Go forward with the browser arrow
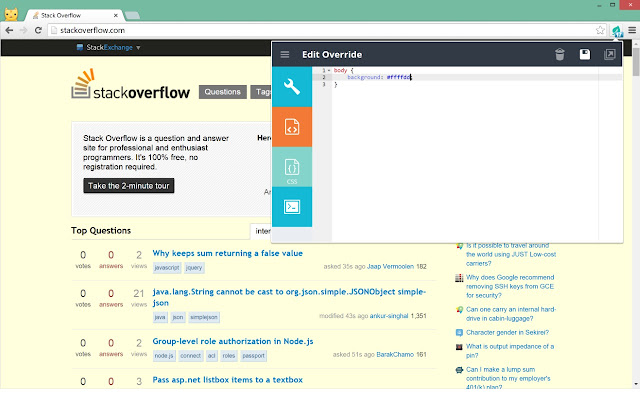The width and height of the screenshot is (640, 400). (23, 30)
